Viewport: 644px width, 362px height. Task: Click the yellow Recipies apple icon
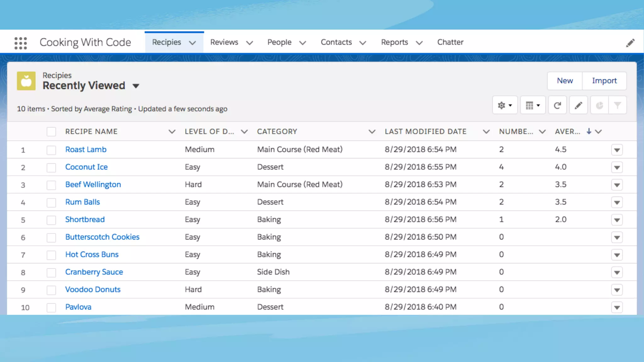[26, 81]
